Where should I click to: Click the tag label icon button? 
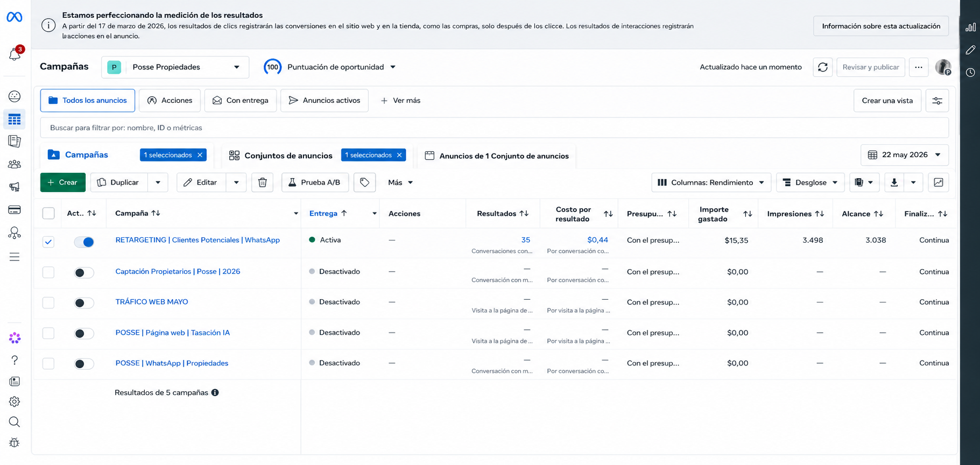click(365, 182)
